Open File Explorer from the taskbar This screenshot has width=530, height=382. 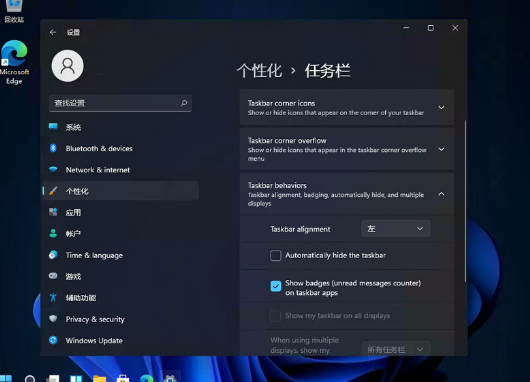click(99, 379)
